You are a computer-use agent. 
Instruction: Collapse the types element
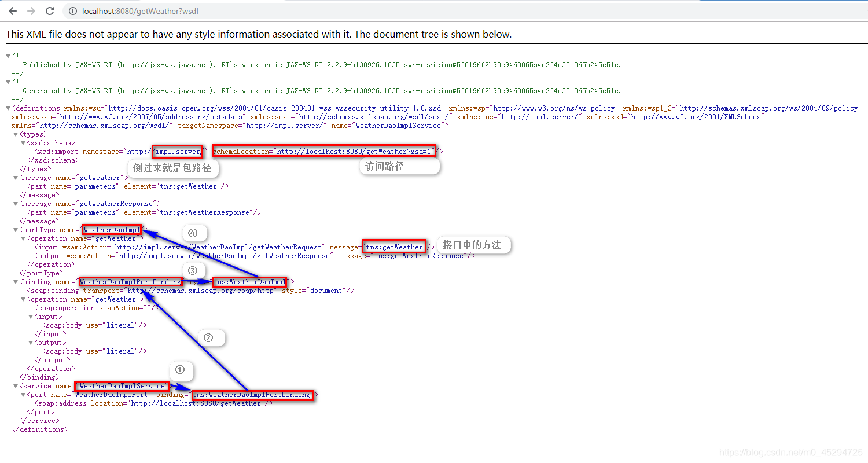click(x=16, y=134)
